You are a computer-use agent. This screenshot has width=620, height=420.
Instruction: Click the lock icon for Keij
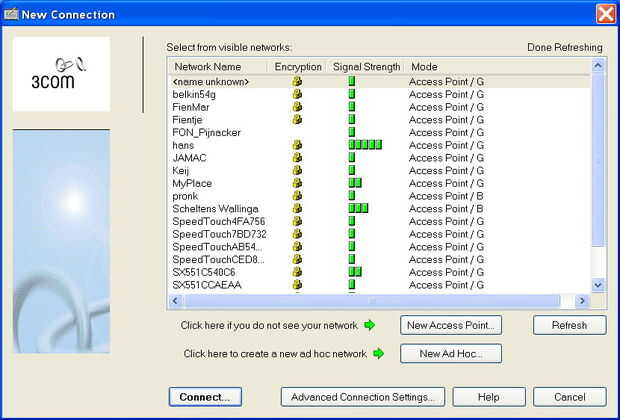pyautogui.click(x=297, y=170)
